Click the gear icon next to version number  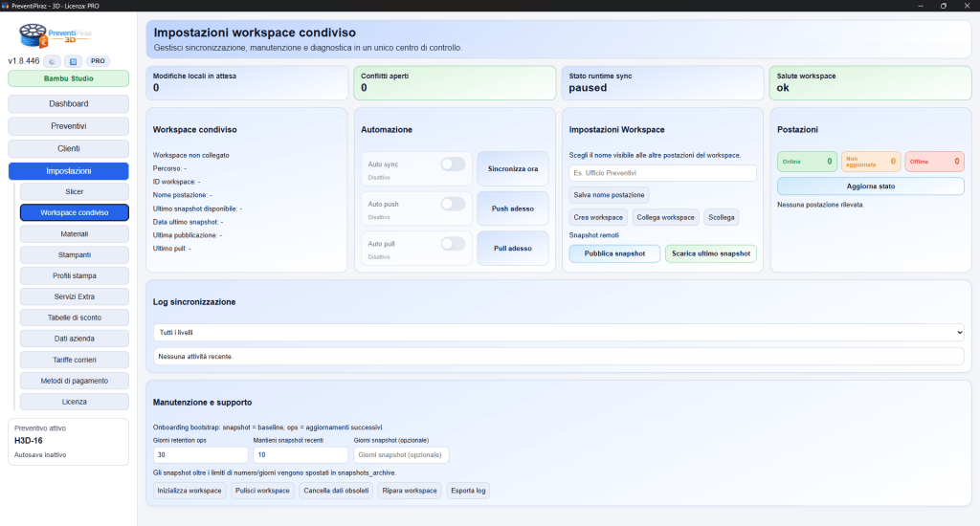click(54, 61)
